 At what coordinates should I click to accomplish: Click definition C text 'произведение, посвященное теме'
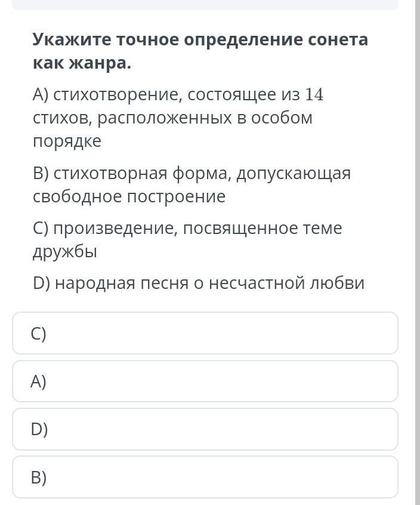[x=197, y=229]
